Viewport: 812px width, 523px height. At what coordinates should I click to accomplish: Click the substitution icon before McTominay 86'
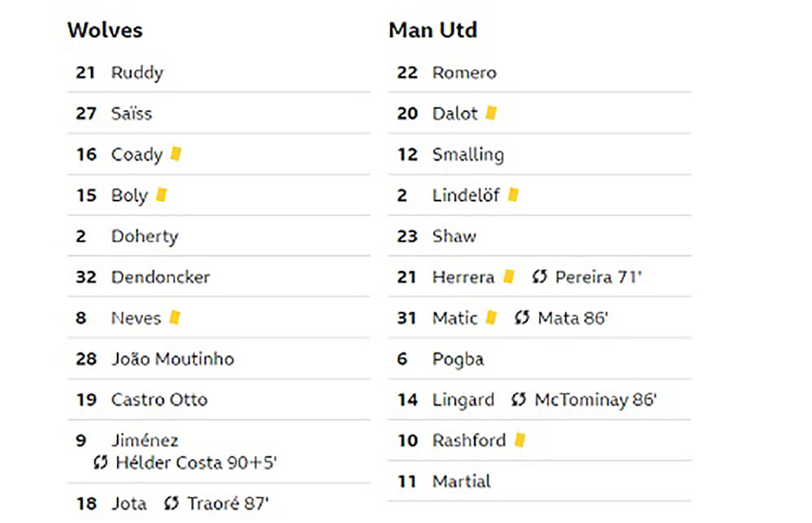coord(519,400)
